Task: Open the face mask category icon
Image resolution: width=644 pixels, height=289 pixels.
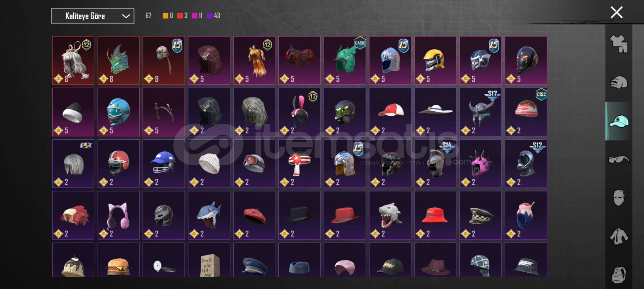Action: click(x=619, y=198)
